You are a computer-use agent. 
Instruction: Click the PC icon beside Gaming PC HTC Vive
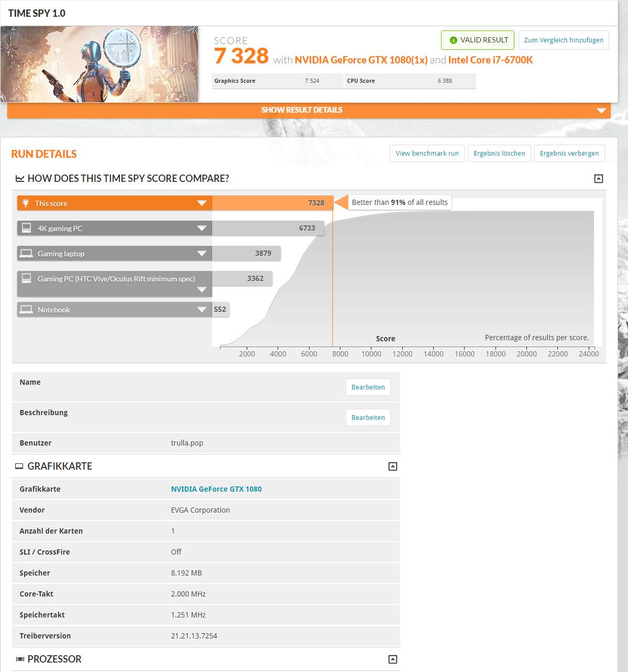coord(26,278)
